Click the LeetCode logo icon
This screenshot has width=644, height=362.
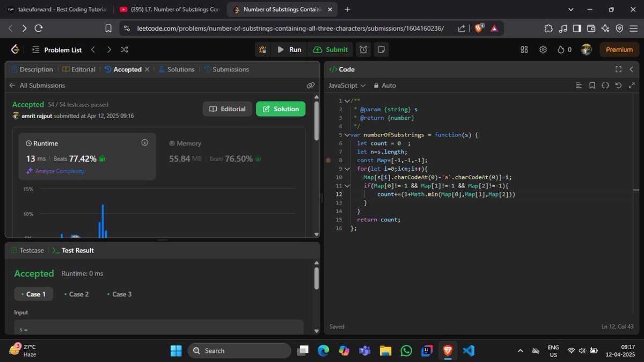click(x=15, y=49)
